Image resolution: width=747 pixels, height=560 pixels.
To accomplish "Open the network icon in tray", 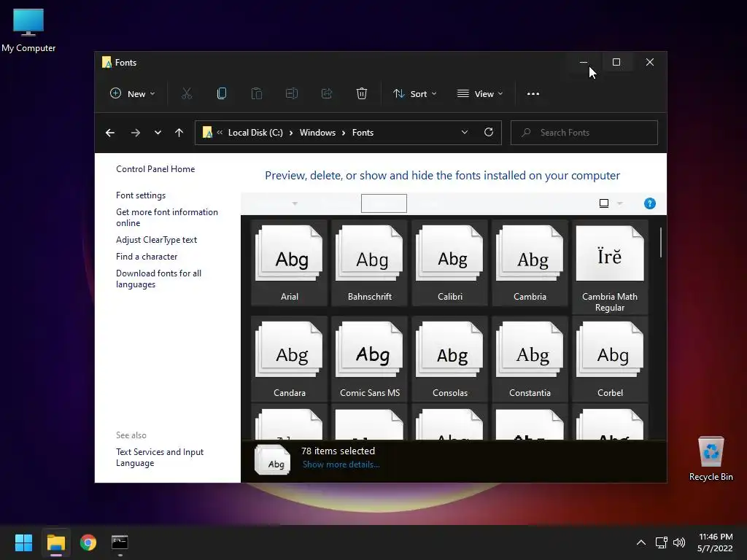I will [x=661, y=542].
